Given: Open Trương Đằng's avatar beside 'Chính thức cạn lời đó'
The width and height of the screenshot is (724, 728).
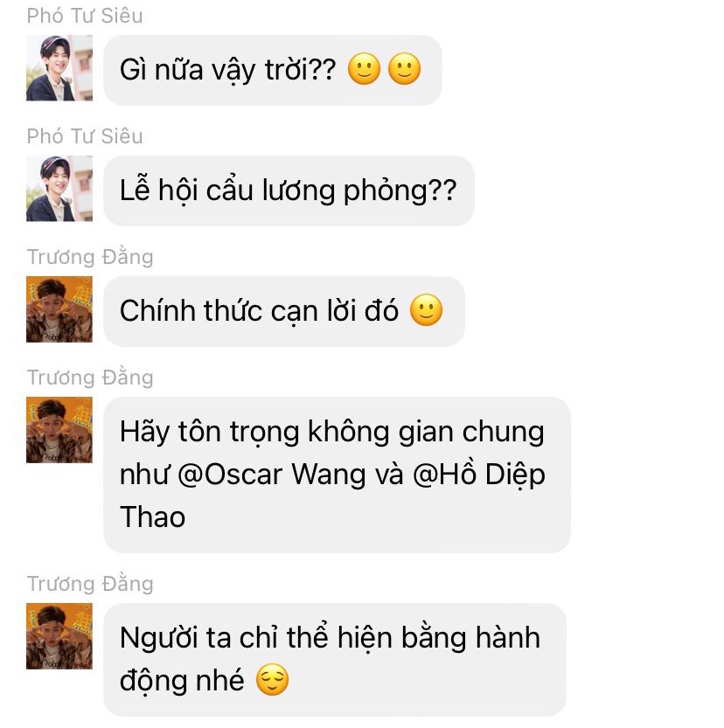Looking at the screenshot, I should coord(59,309).
